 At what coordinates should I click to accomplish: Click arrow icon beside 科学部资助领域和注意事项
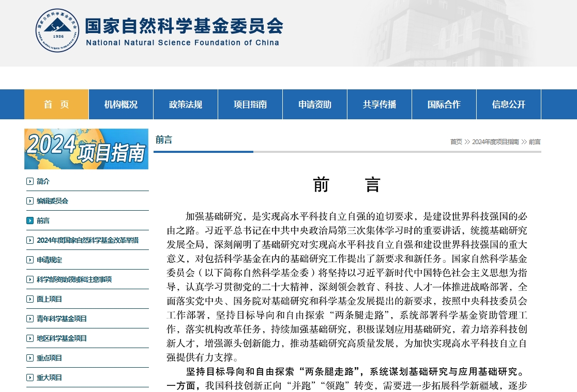tap(30, 279)
